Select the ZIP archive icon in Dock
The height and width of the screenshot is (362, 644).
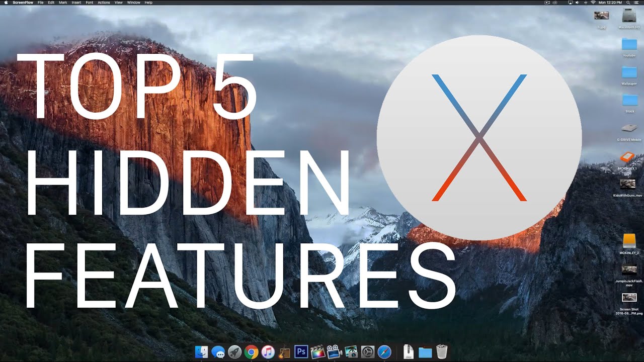click(x=409, y=352)
